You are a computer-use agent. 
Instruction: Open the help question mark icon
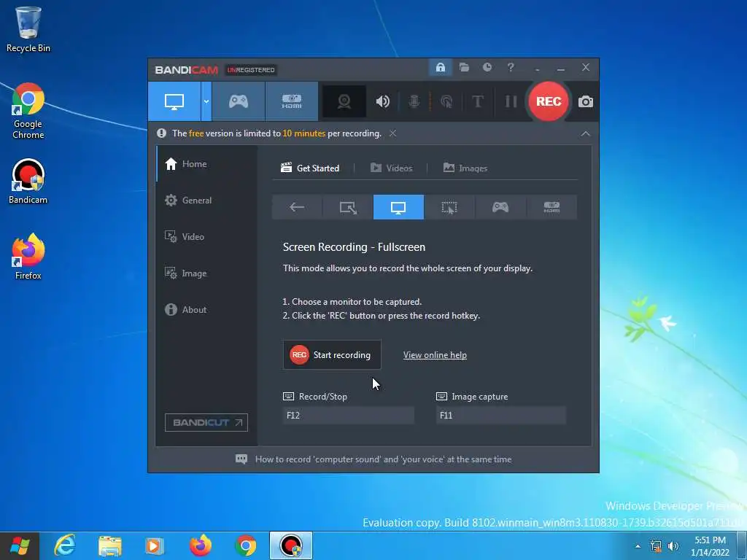(x=511, y=68)
